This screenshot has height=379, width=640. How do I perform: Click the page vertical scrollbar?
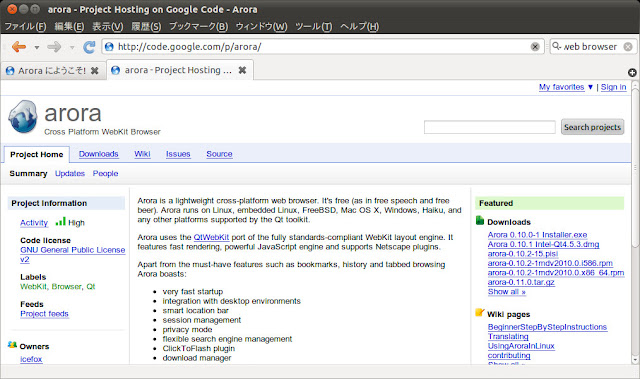[635, 222]
